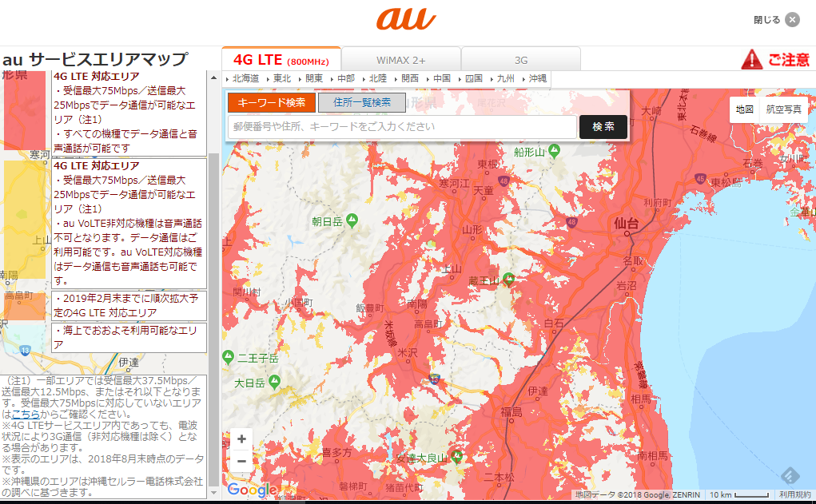The width and height of the screenshot is (816, 504).
Task: Zoom in with the map plus button
Action: tap(241, 439)
